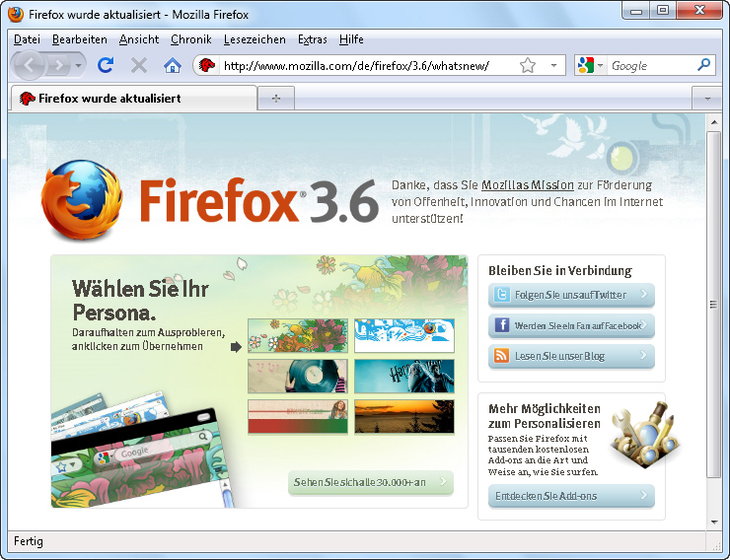Click the Back navigation arrow

30,65
